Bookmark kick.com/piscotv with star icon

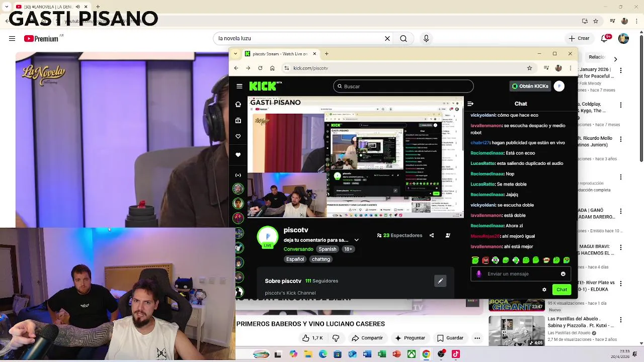pyautogui.click(x=529, y=68)
